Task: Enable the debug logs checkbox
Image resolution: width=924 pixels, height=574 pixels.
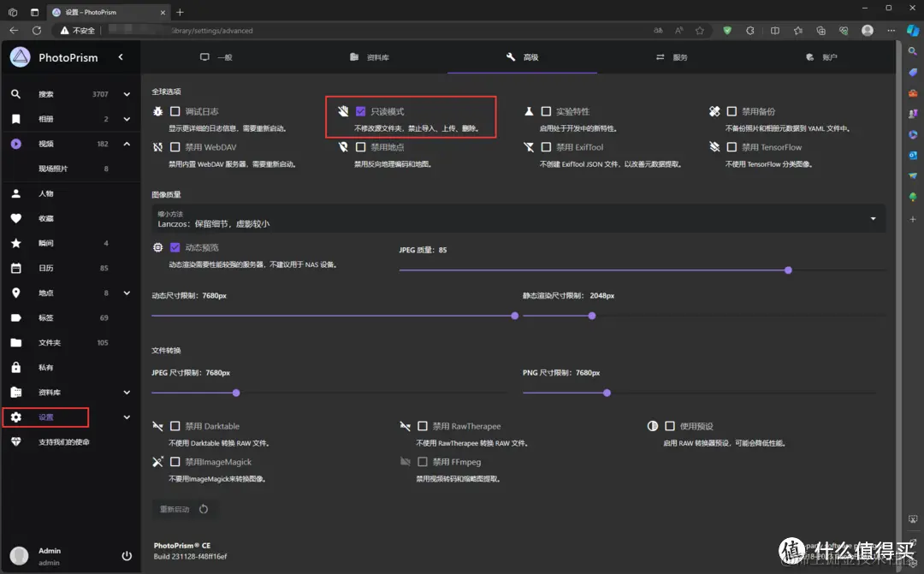Action: click(x=175, y=111)
